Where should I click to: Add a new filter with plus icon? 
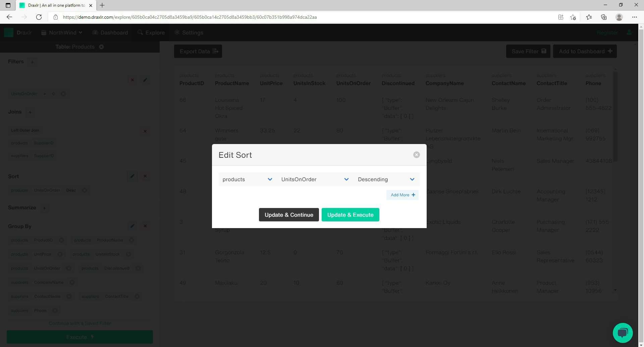(x=32, y=62)
